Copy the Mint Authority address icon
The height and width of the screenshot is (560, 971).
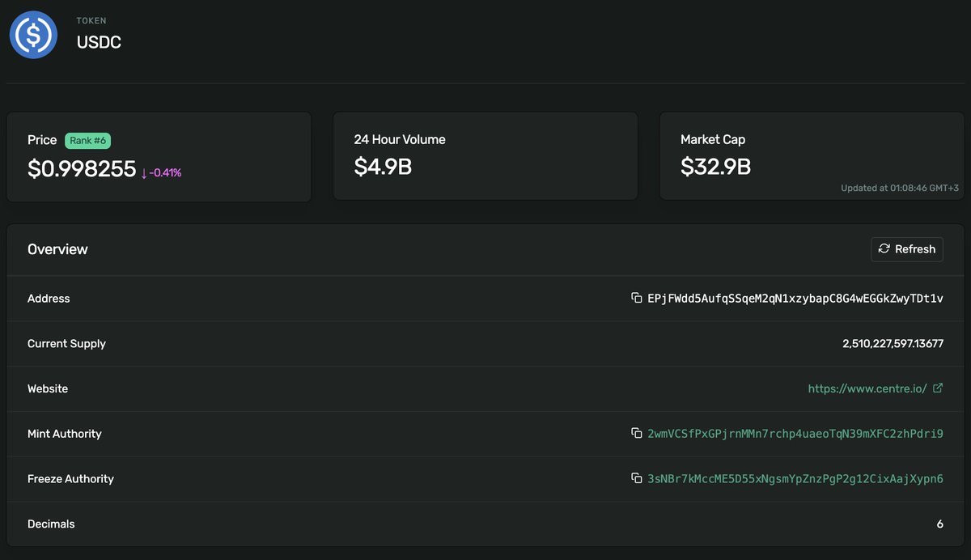tap(637, 433)
